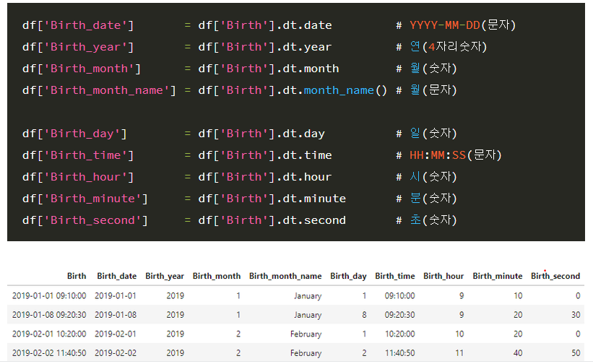This screenshot has height=364, width=593.
Task: Click Birth_minute value '40'
Action: [518, 353]
